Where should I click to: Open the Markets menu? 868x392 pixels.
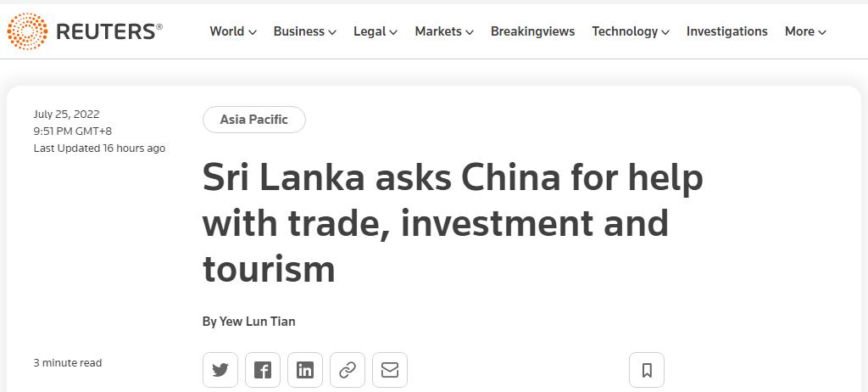click(444, 31)
